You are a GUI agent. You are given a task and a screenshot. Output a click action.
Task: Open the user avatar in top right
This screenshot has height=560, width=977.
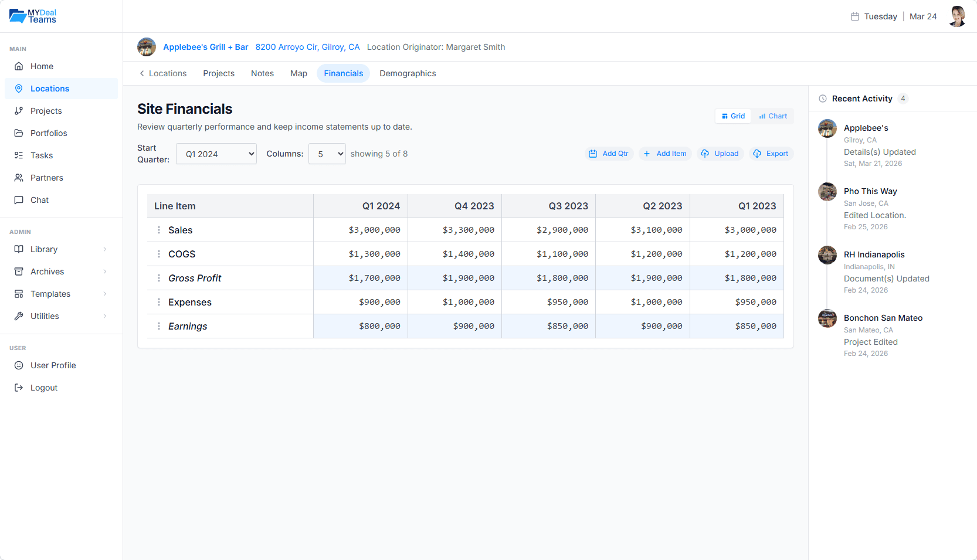(957, 16)
